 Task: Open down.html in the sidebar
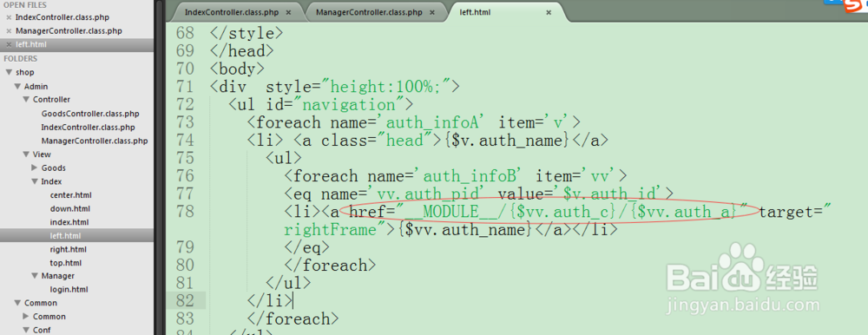69,209
